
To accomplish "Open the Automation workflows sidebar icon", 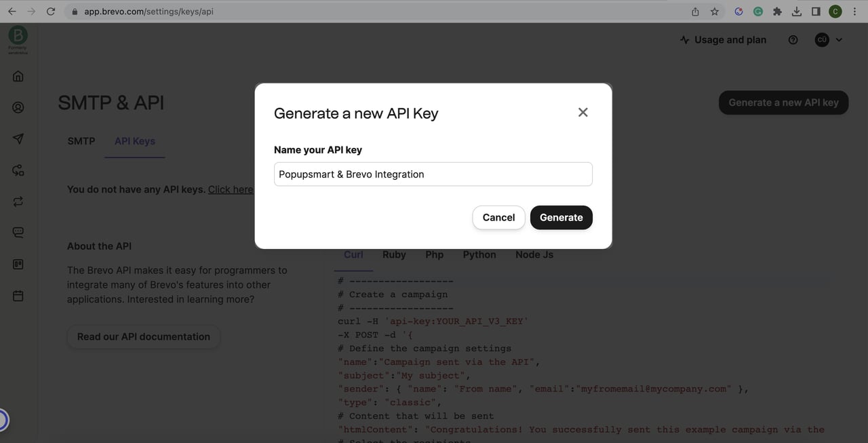I will (x=18, y=170).
